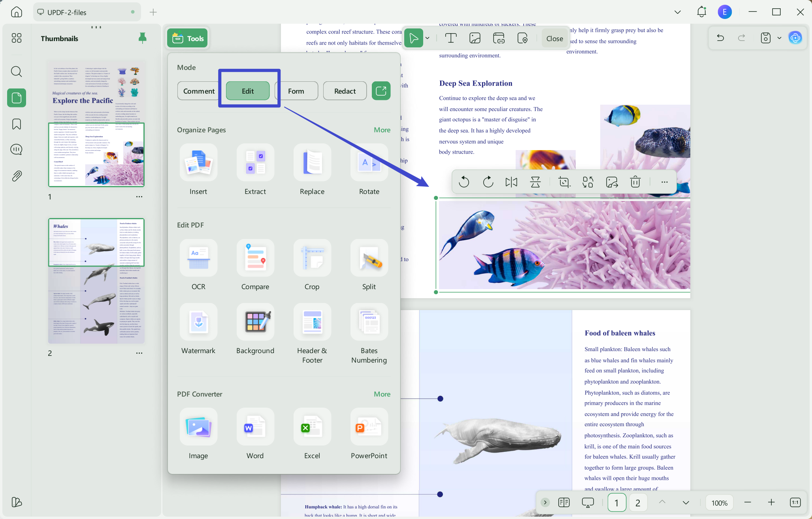Switch to Redact mode
This screenshot has width=812, height=519.
(x=345, y=91)
